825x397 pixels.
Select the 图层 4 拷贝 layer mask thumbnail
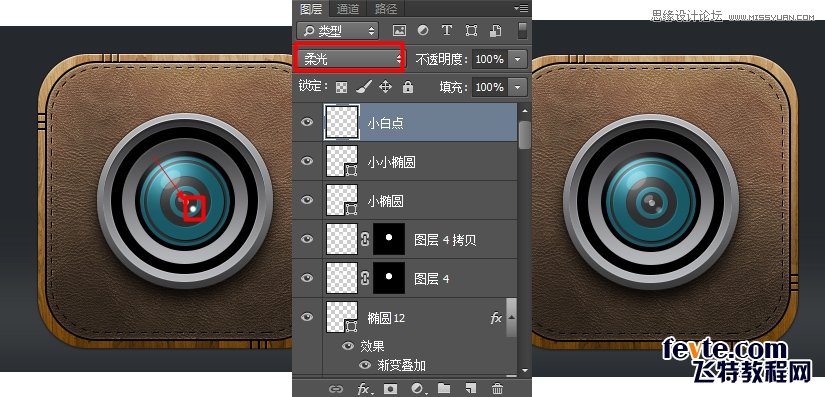(389, 239)
